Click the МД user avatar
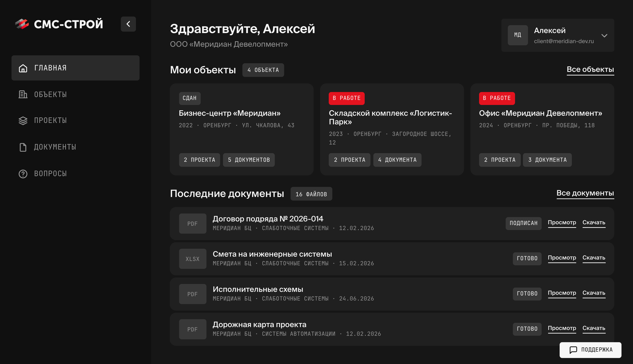 tap(518, 35)
